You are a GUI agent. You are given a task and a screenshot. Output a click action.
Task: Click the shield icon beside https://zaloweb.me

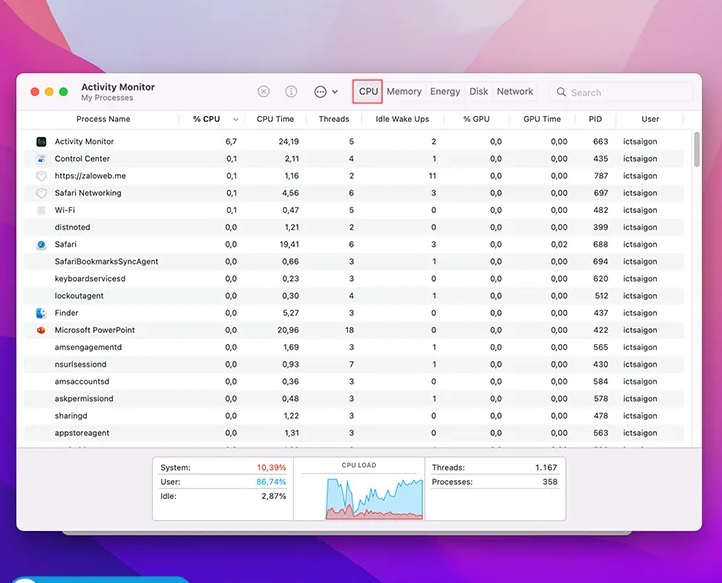[41, 176]
